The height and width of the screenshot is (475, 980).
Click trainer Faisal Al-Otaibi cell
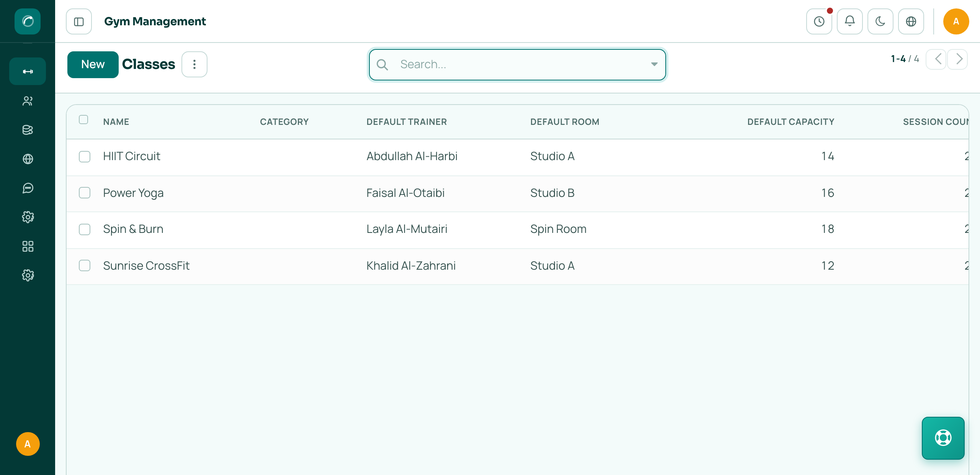(x=405, y=193)
